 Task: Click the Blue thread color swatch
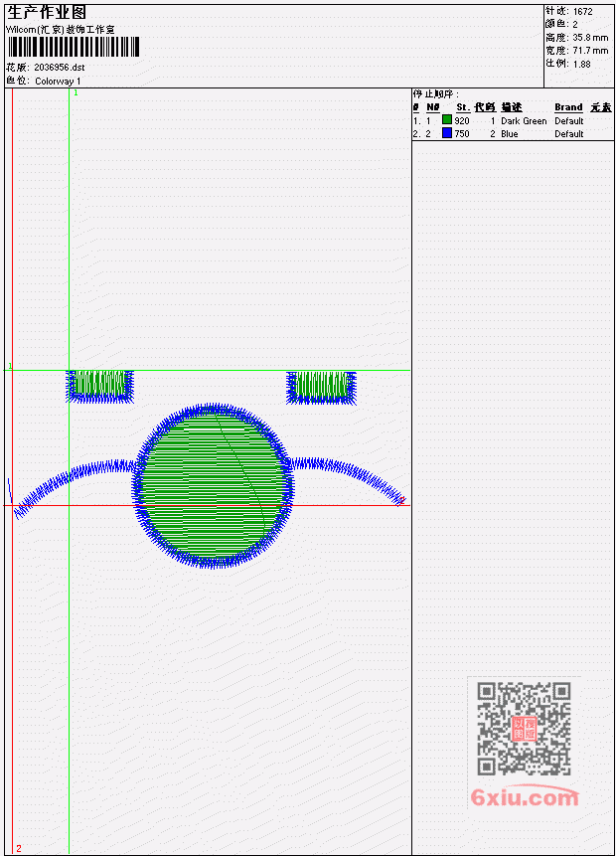click(447, 133)
